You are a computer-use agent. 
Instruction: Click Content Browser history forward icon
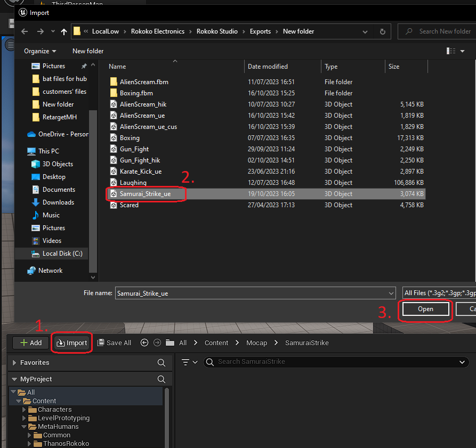point(157,343)
